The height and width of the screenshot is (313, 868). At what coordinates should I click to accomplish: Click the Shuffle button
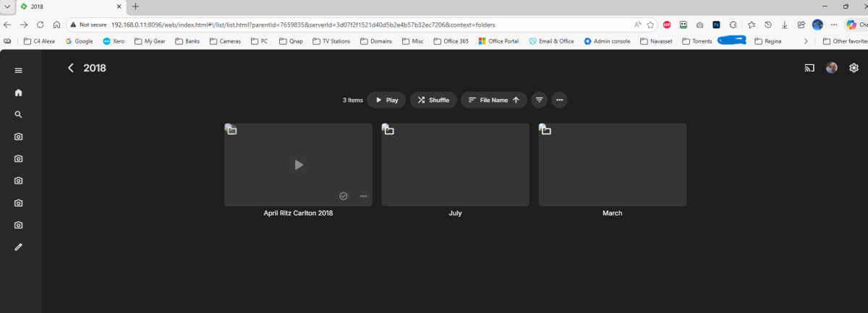pyautogui.click(x=433, y=100)
